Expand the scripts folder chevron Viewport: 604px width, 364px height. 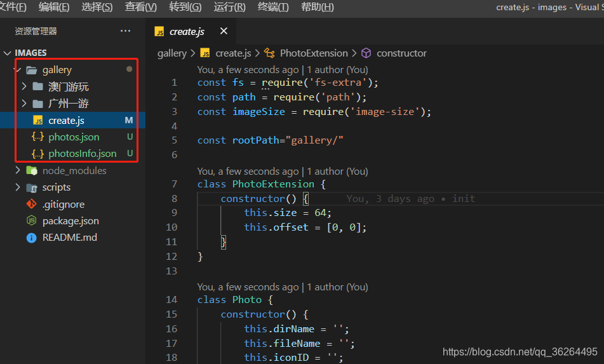tap(18, 187)
